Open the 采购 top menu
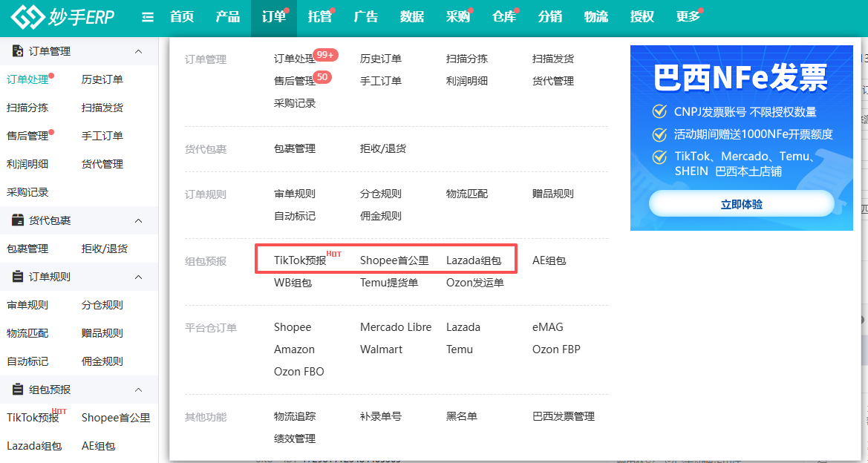This screenshot has height=463, width=868. tap(458, 17)
